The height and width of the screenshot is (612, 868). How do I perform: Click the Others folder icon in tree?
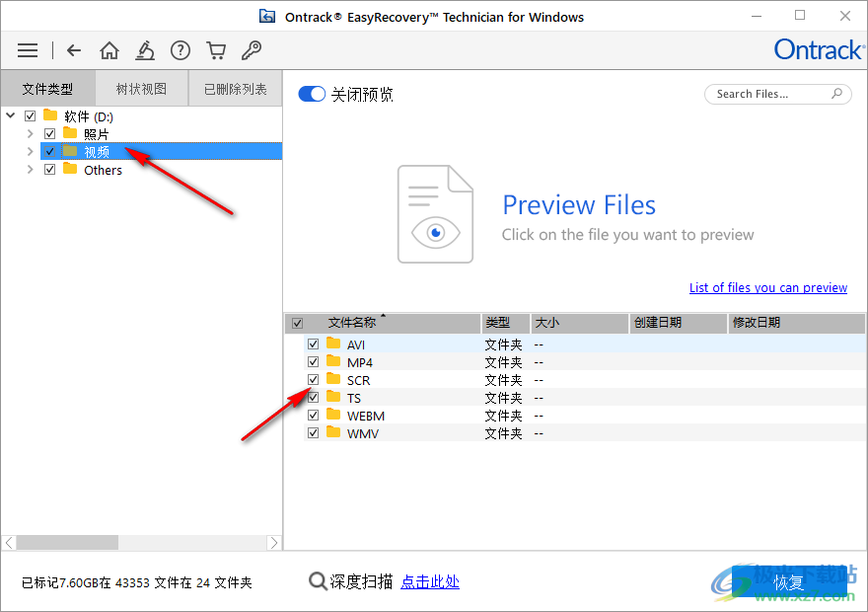[70, 169]
